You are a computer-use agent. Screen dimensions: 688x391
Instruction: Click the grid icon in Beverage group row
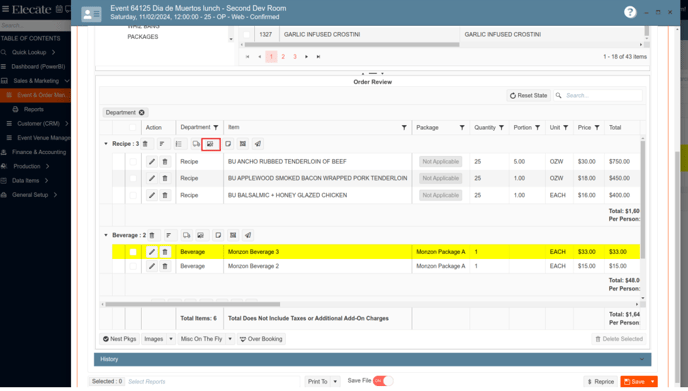(x=233, y=236)
